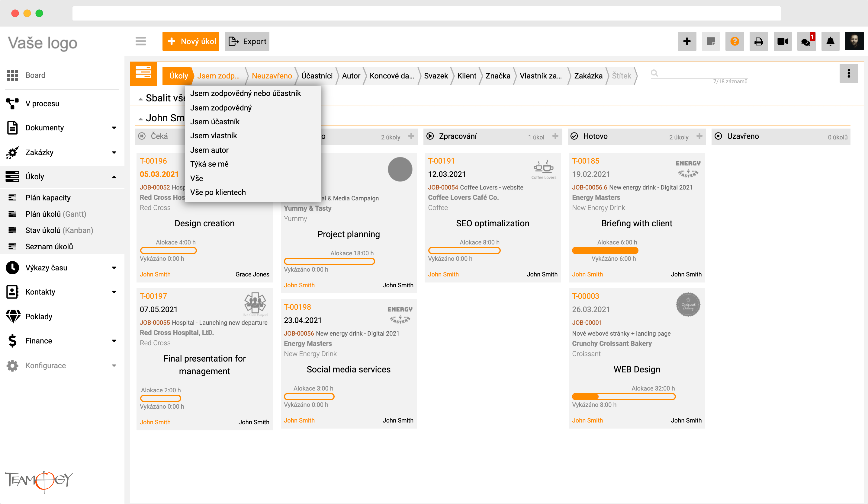Open Stav úkolů (Kanban) view

[x=59, y=230]
